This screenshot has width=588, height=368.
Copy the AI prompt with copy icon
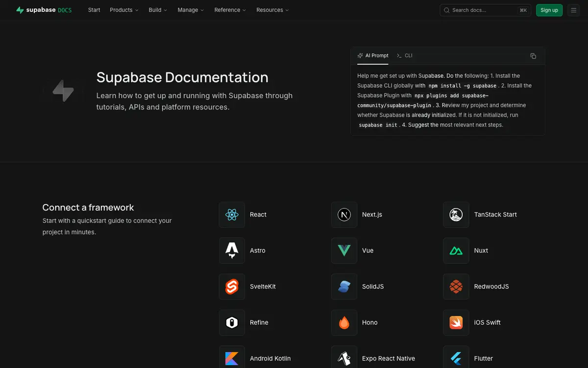pos(533,56)
